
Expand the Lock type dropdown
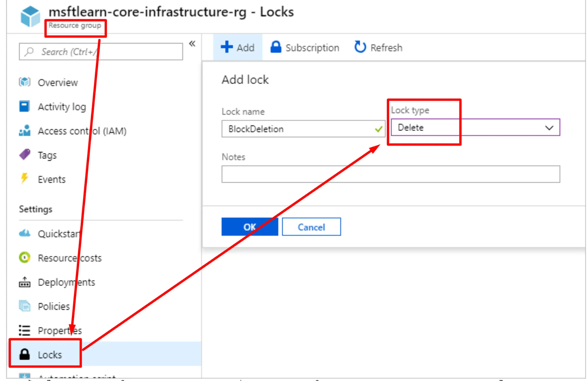tap(549, 128)
